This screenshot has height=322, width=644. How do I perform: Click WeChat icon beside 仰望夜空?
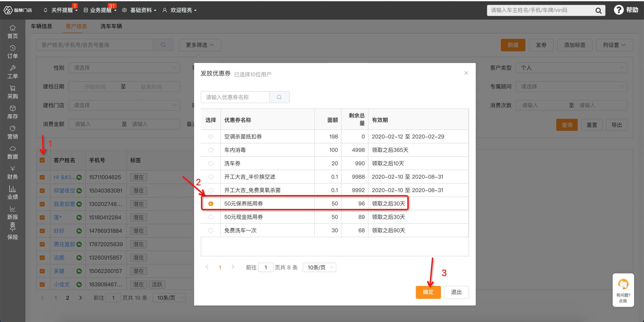(79, 191)
